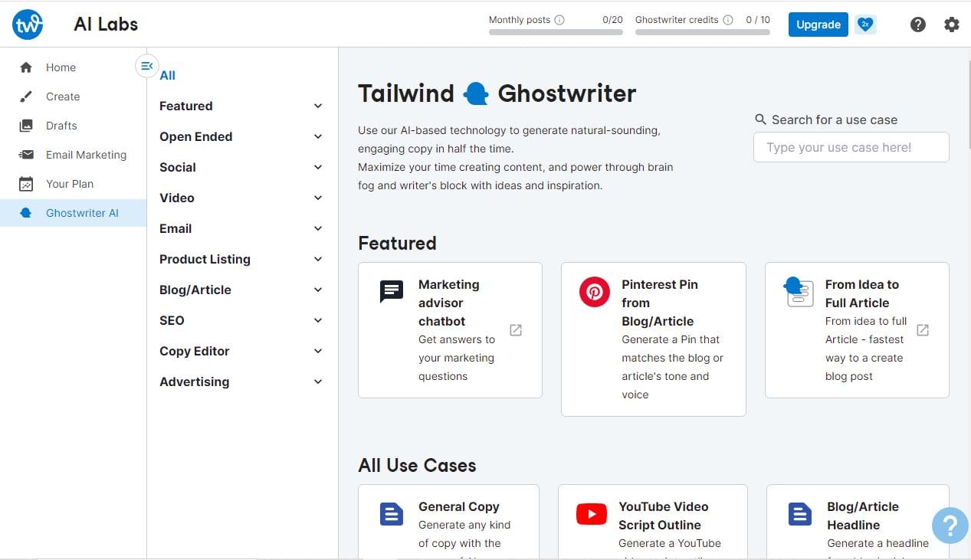971x560 pixels.
Task: Expand the Social category chevron
Action: pos(318,168)
